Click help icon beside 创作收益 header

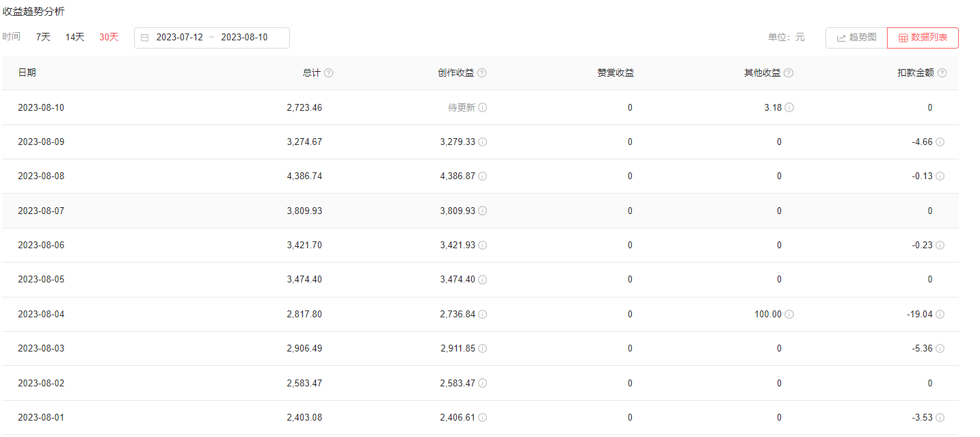pyautogui.click(x=482, y=73)
